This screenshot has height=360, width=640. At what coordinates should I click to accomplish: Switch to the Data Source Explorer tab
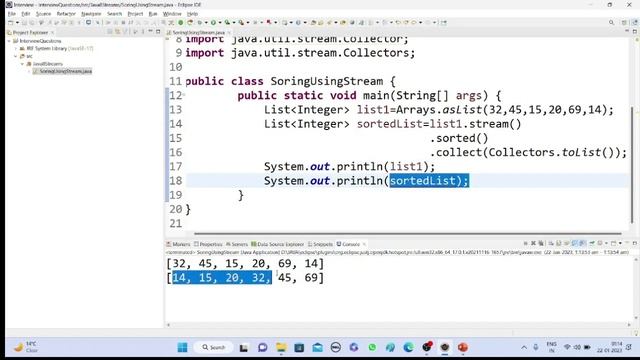(278, 244)
